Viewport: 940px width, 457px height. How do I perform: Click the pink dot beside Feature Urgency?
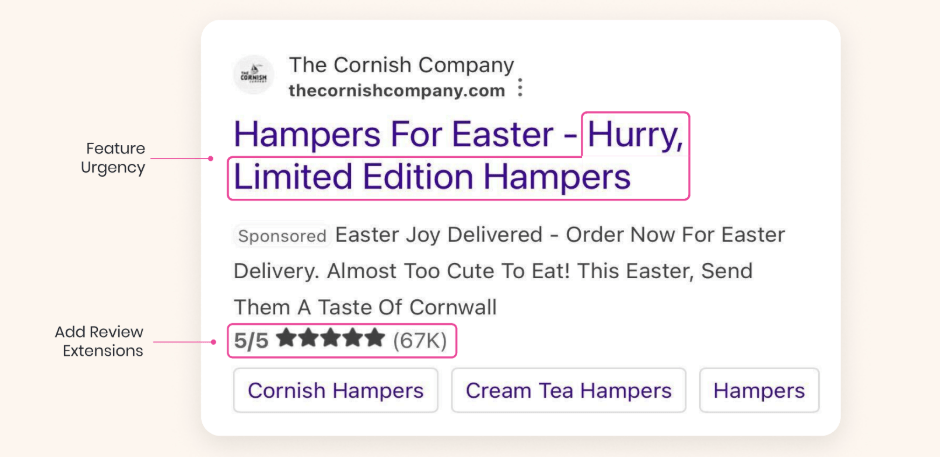[211, 157]
